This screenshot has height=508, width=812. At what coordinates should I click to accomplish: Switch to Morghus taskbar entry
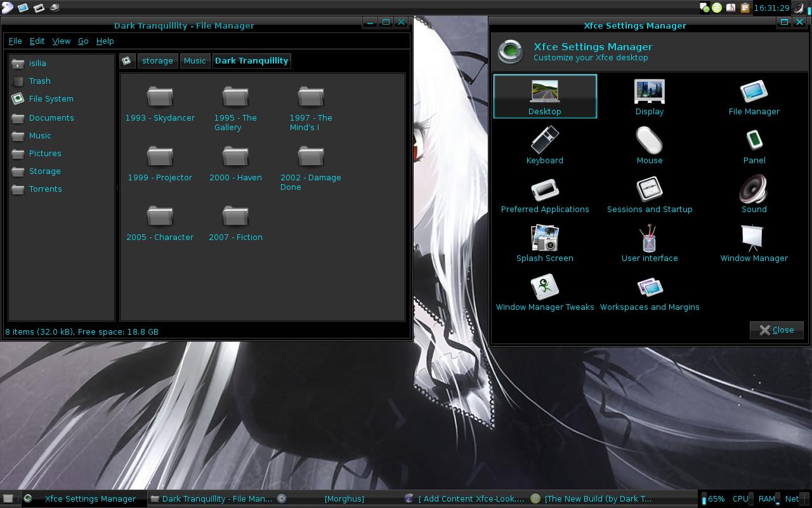pyautogui.click(x=339, y=498)
